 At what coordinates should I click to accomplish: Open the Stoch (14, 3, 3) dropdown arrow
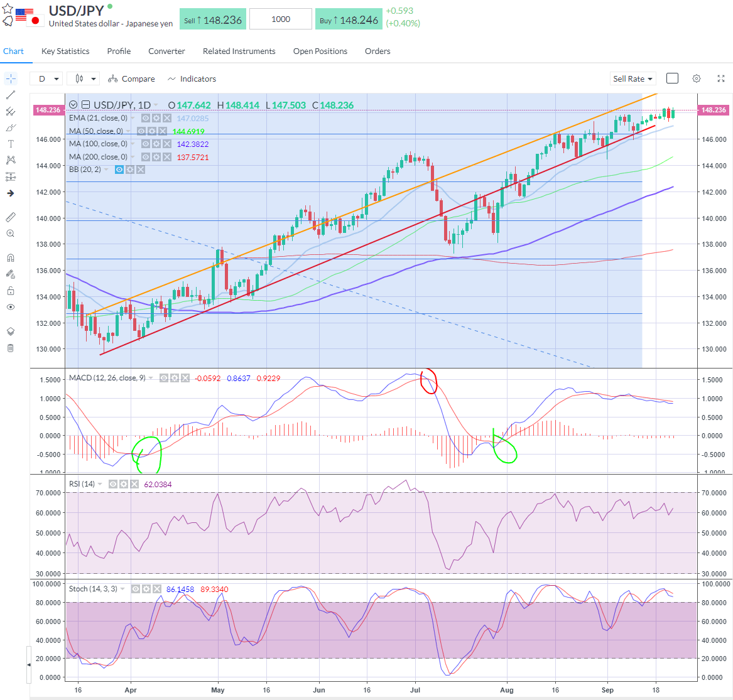coord(122,590)
